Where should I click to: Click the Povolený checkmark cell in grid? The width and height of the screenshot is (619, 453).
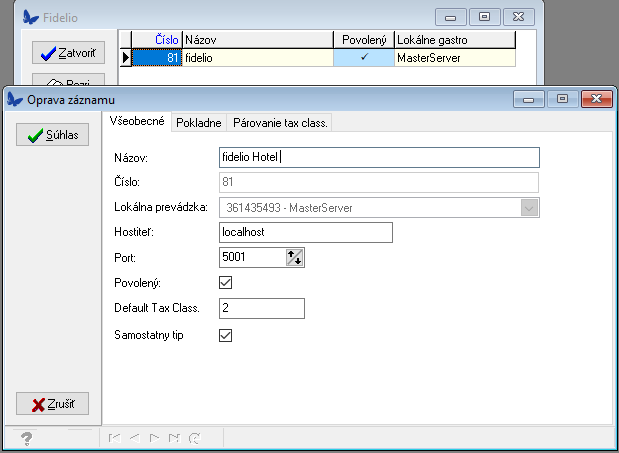364,58
